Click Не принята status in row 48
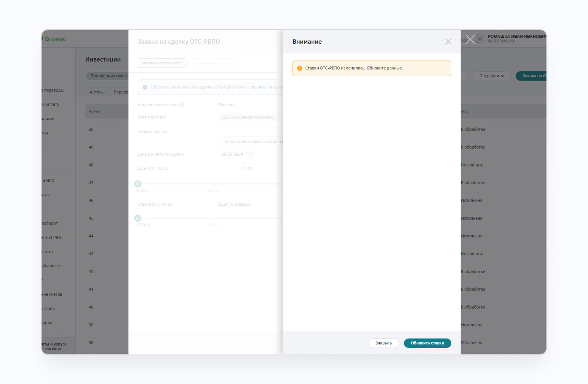 (x=472, y=165)
